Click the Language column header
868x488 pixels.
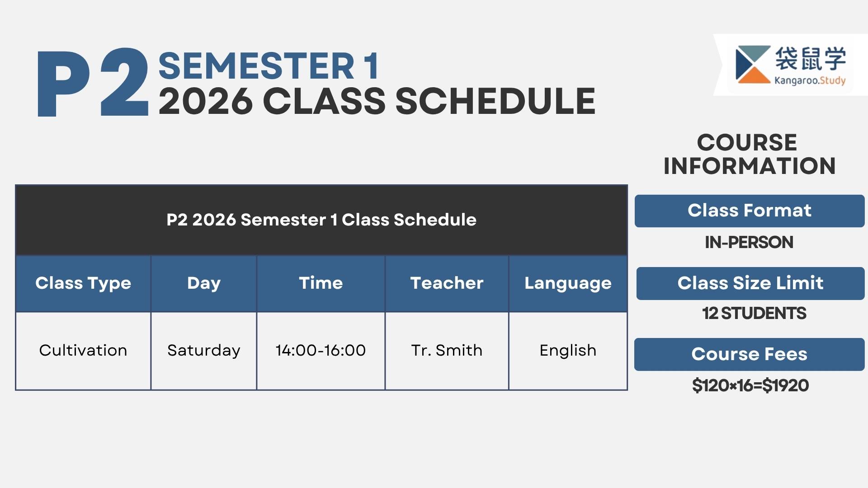(x=568, y=283)
